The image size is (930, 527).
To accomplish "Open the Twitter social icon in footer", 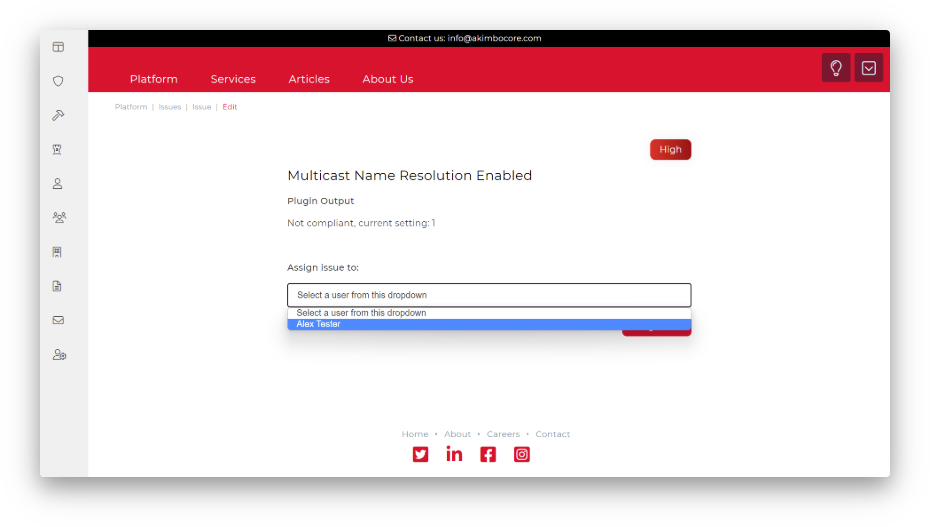I will (x=421, y=454).
